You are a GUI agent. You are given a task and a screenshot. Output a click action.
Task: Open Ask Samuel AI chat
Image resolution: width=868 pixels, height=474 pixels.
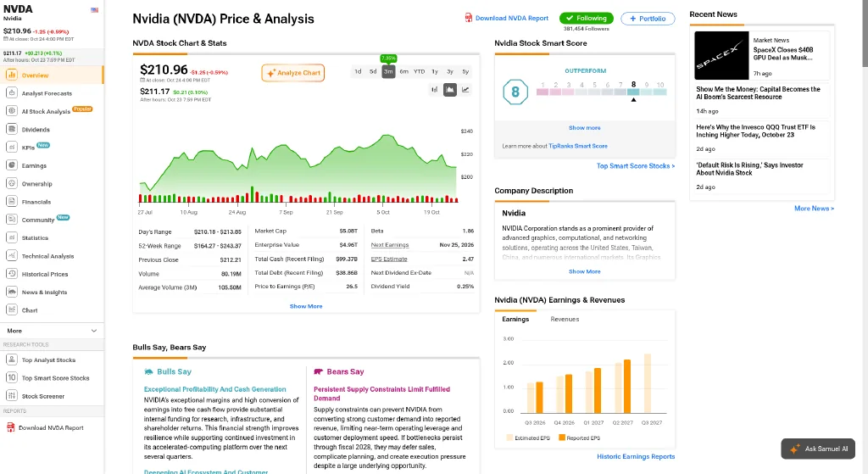(x=818, y=449)
